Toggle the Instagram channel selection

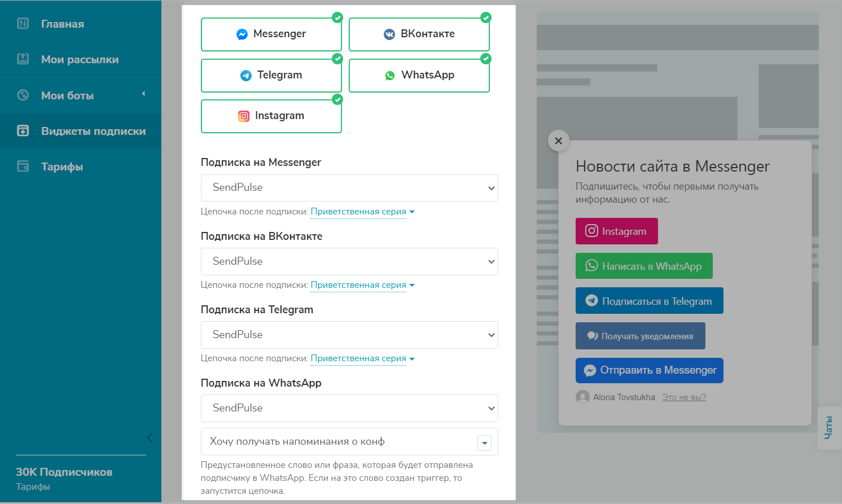click(271, 116)
